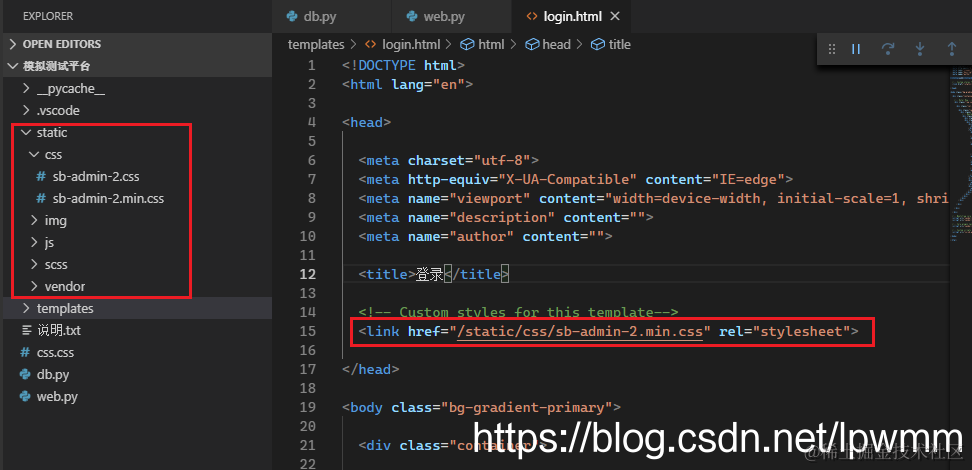Click the code minimap overview

coord(960,155)
